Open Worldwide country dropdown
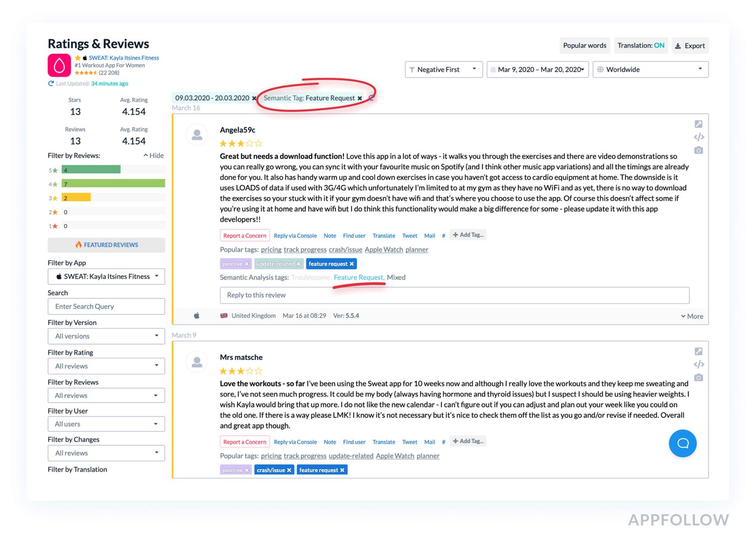This screenshot has width=756, height=539. point(650,69)
